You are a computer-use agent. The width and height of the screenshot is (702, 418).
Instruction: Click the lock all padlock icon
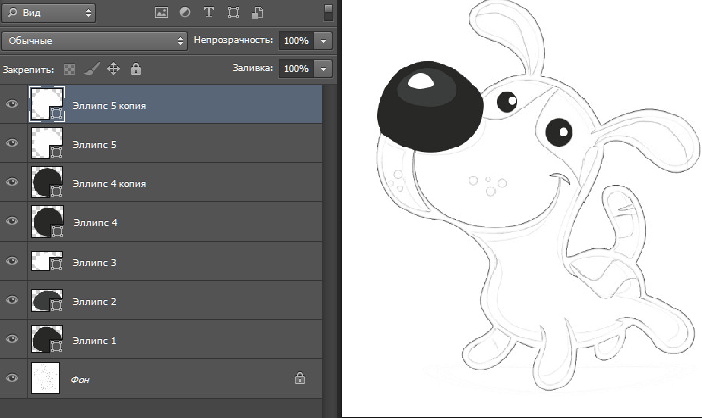pos(135,70)
